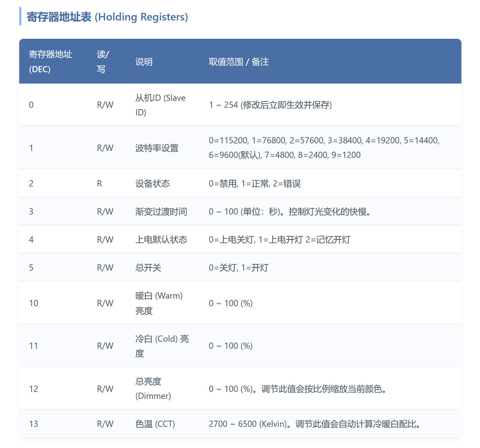Click the R/W cell in the 暖白 (Warm) row
Screen dimensions: 480x448
point(105,303)
